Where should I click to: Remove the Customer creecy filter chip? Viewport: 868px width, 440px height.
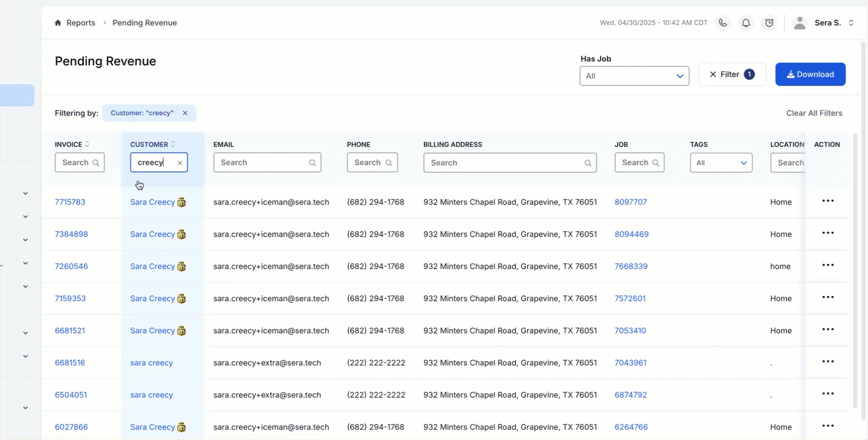pos(185,113)
